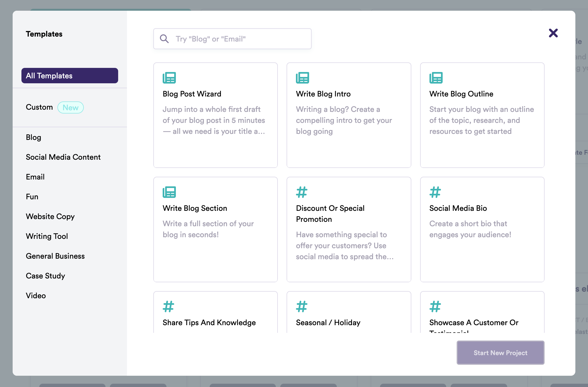Click the Share Tips And Knowledge hashtag icon
Screen dimensions: 588x387
pos(168,306)
